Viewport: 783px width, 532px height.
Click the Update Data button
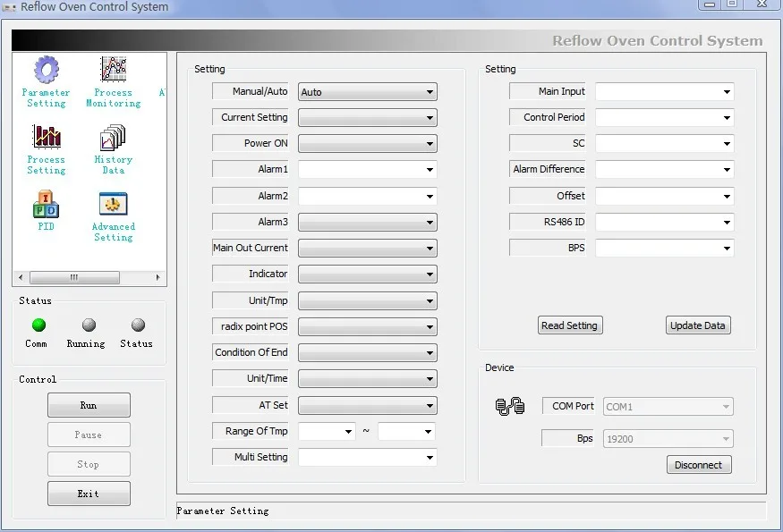(x=698, y=325)
